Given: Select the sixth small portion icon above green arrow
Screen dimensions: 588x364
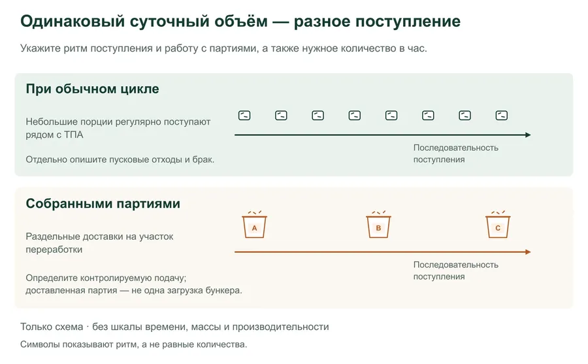Looking at the screenshot, I should [428, 115].
